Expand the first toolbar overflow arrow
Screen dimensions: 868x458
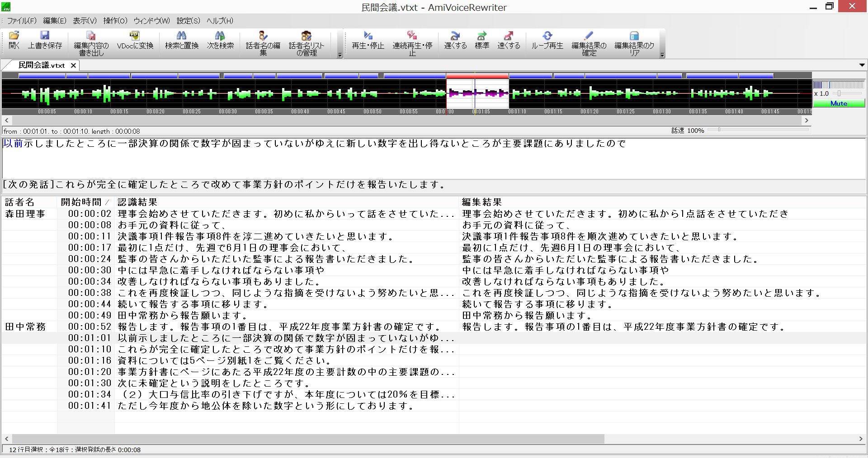coord(340,55)
